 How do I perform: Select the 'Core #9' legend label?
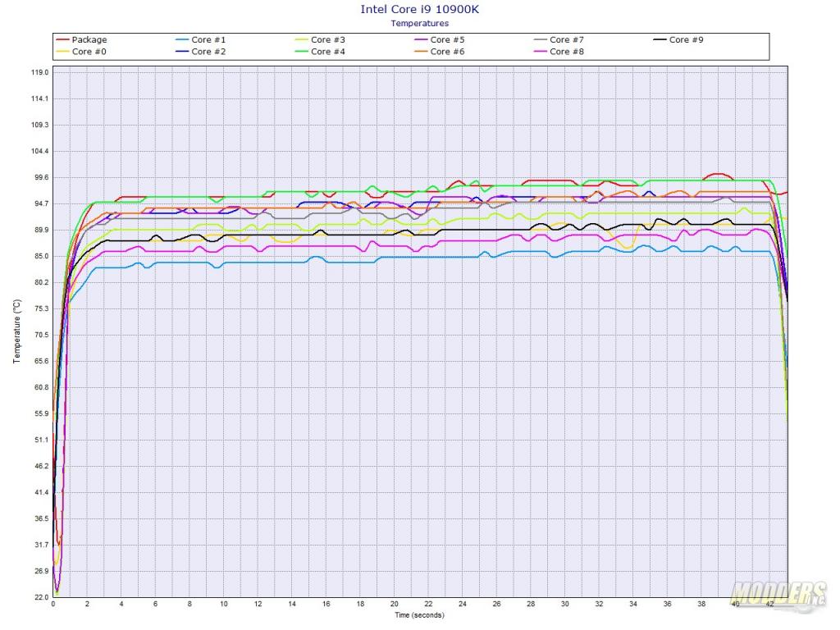[687, 39]
